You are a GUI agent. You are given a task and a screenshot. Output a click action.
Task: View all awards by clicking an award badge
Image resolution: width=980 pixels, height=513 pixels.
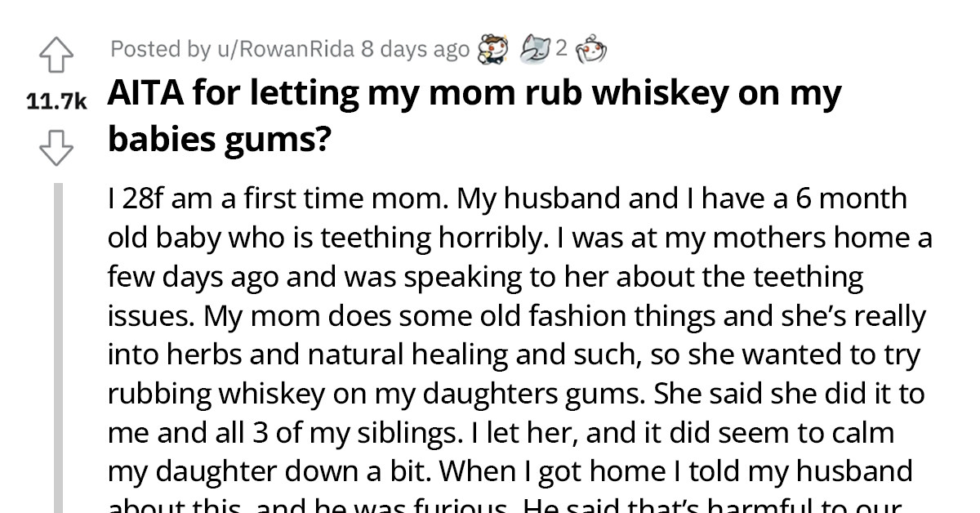tap(535, 49)
